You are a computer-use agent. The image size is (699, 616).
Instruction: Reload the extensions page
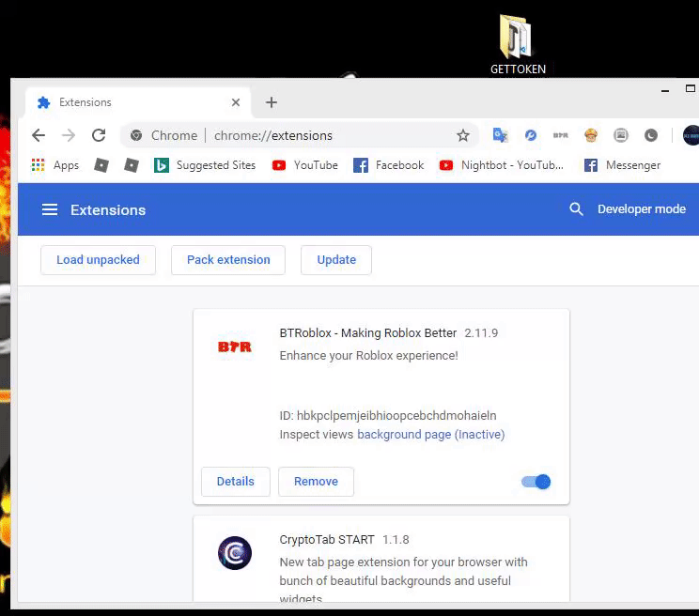pos(99,135)
